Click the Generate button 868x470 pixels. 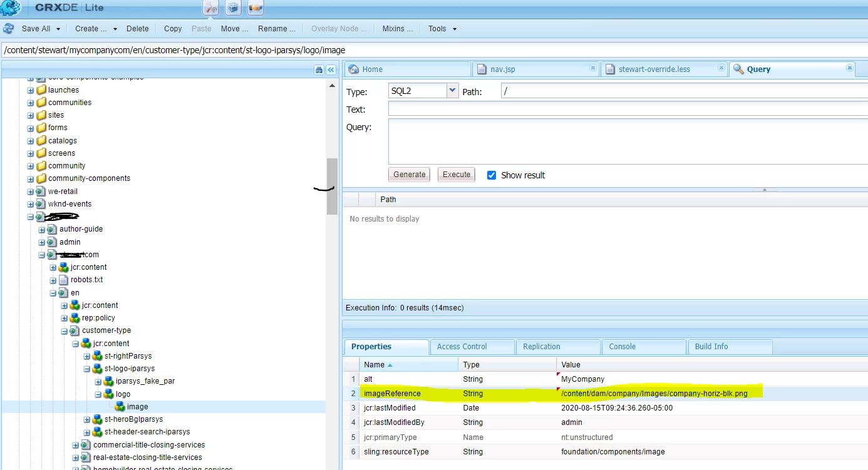coord(410,175)
